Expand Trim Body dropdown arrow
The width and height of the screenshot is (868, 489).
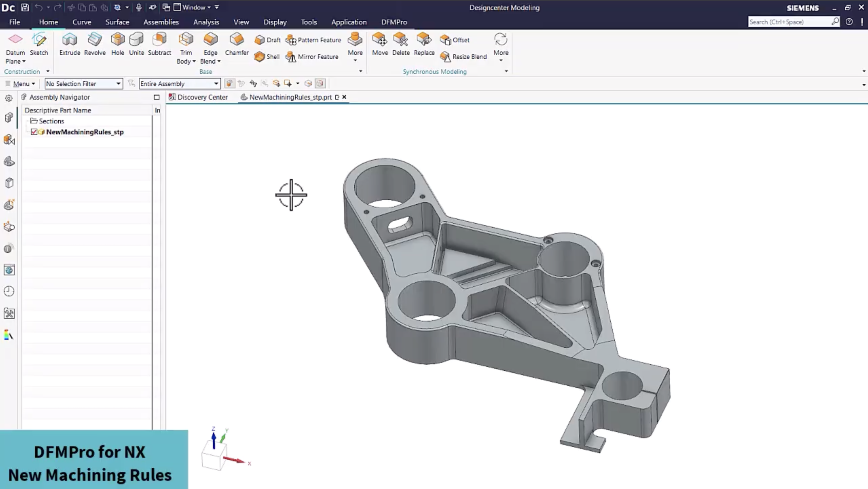194,61
